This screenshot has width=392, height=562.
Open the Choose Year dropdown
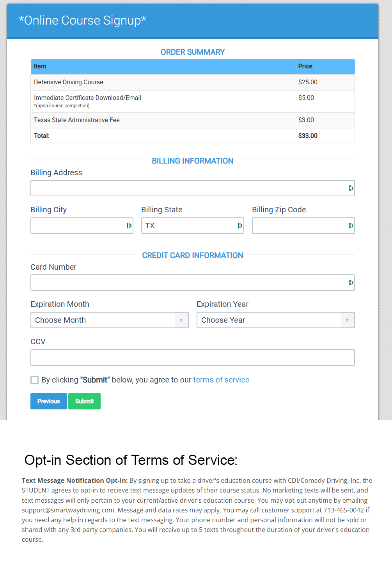click(x=275, y=320)
